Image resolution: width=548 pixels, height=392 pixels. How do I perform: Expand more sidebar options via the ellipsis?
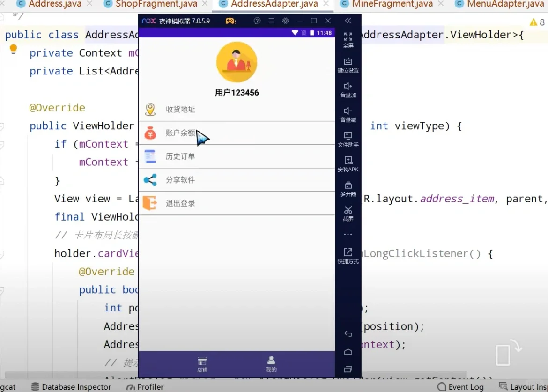[348, 234]
